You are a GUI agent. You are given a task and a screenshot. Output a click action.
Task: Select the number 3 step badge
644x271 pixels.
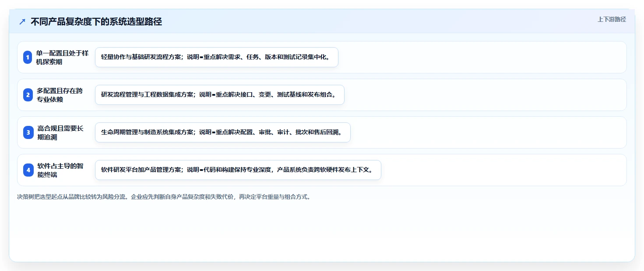28,132
